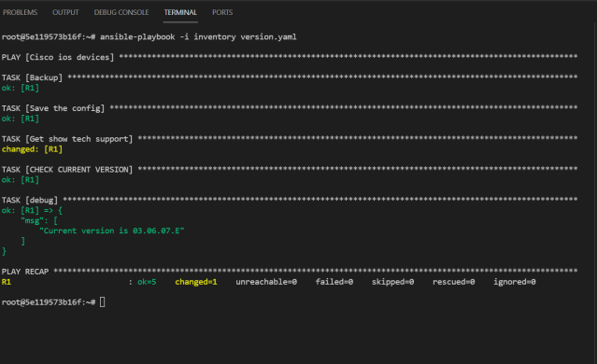Click the terminal cursor at the last prompt

pyautogui.click(x=103, y=302)
